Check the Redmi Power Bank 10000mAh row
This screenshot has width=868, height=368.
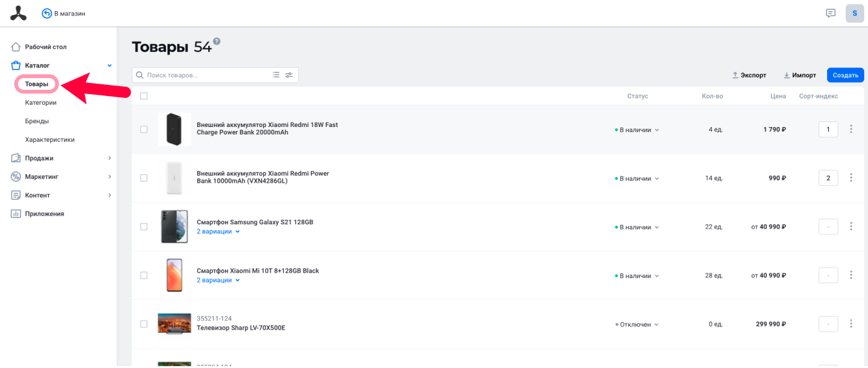tap(144, 178)
